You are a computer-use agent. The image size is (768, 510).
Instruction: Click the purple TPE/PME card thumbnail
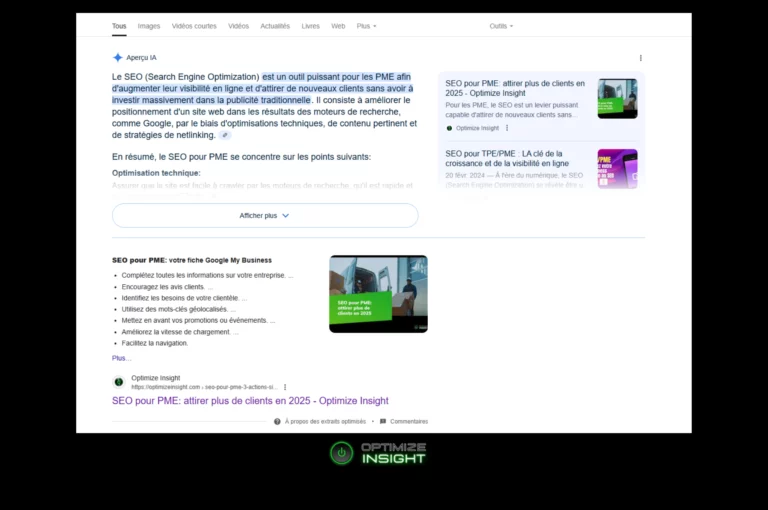pos(617,169)
